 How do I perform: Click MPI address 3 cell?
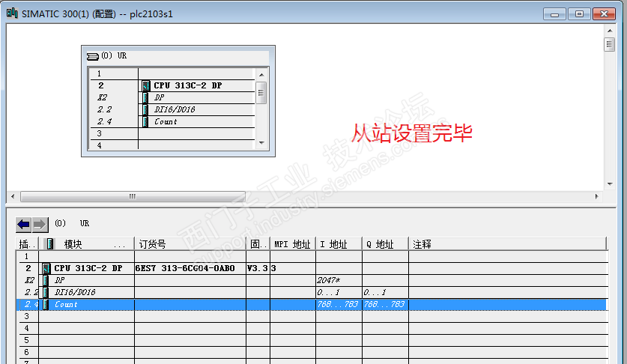(293, 268)
